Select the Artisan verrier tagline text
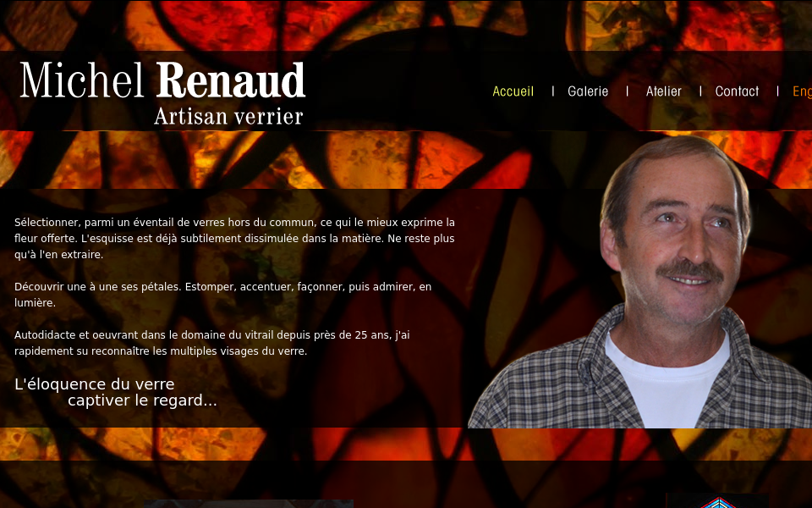The image size is (812, 508). click(x=228, y=116)
